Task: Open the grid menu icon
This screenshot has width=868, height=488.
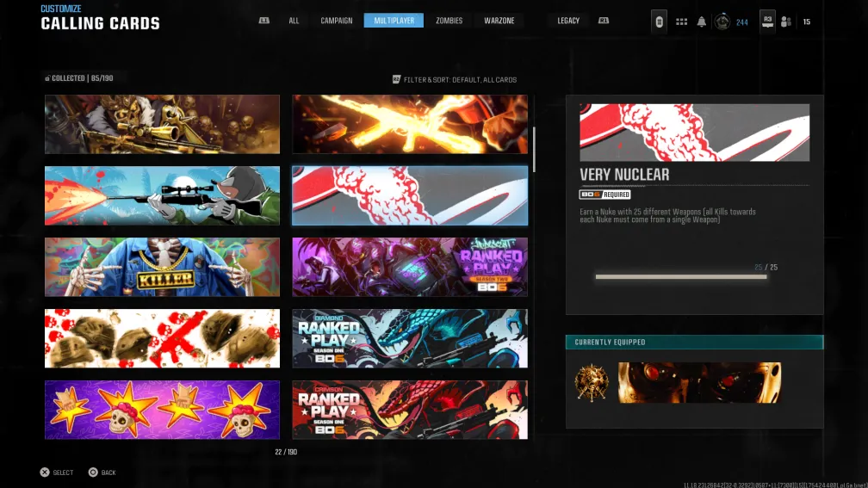Action: tap(681, 22)
